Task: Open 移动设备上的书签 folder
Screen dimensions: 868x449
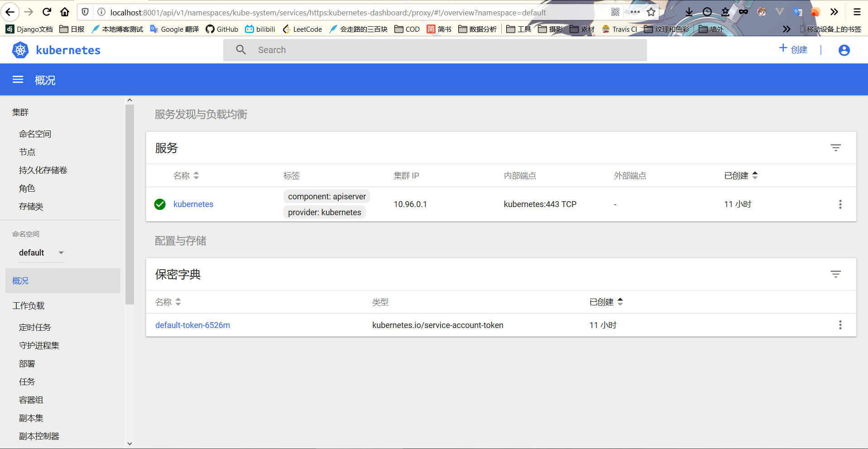Action: click(830, 29)
